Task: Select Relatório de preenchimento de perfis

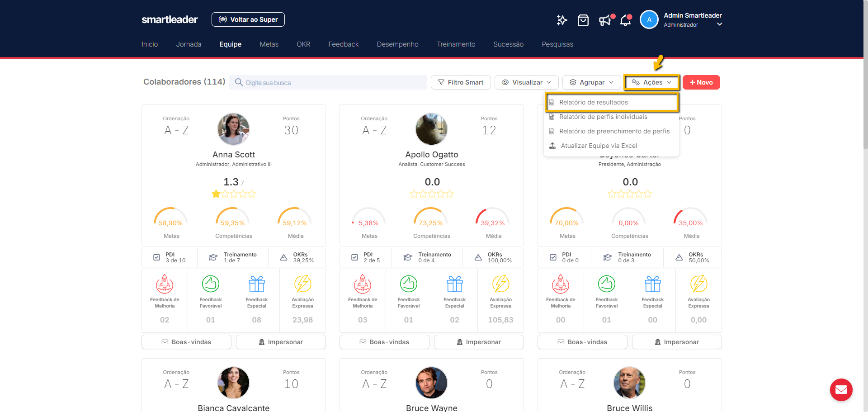Action: click(612, 131)
